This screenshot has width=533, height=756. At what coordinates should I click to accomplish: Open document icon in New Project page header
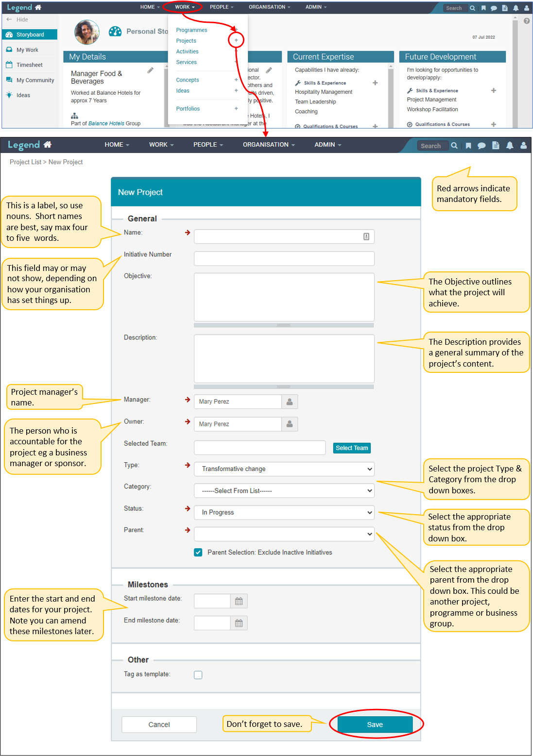tap(496, 145)
